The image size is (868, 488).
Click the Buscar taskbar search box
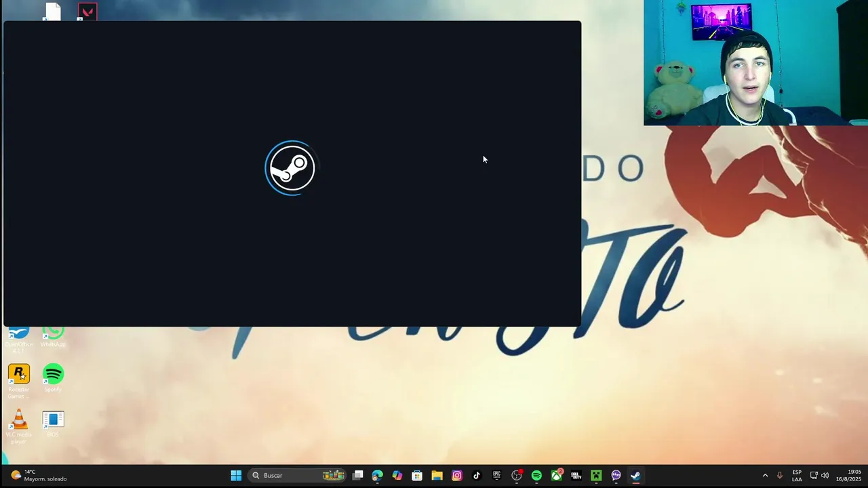coord(298,476)
